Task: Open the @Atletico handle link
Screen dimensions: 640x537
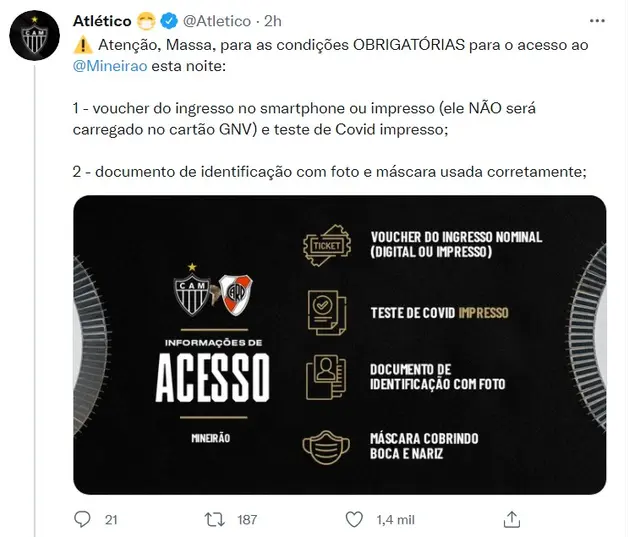Action: [x=217, y=21]
